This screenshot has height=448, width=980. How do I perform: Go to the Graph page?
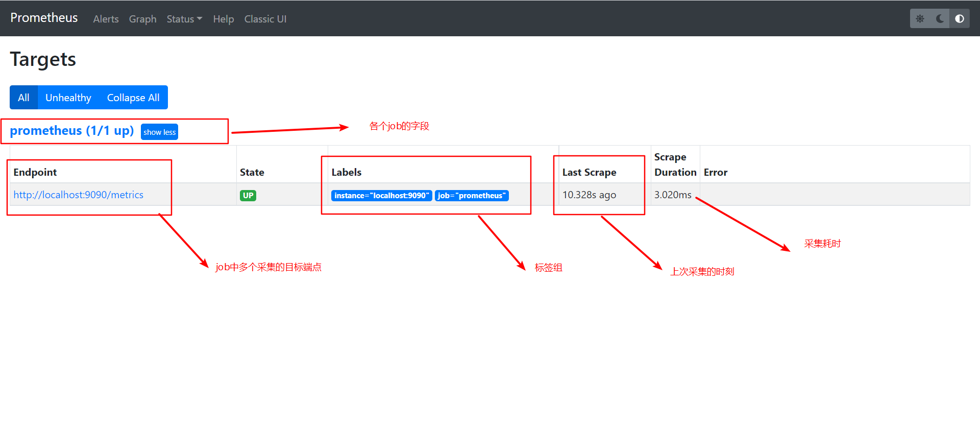click(x=142, y=19)
